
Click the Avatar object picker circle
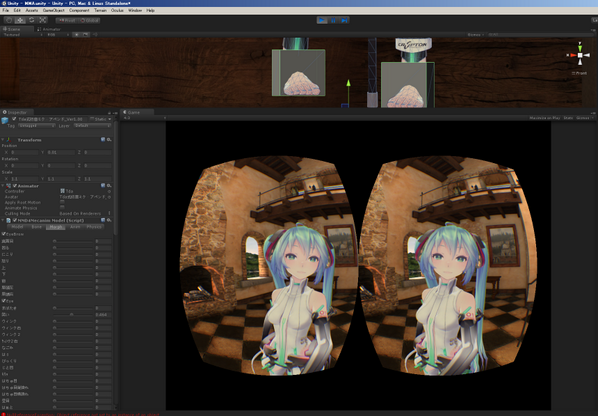(x=109, y=197)
